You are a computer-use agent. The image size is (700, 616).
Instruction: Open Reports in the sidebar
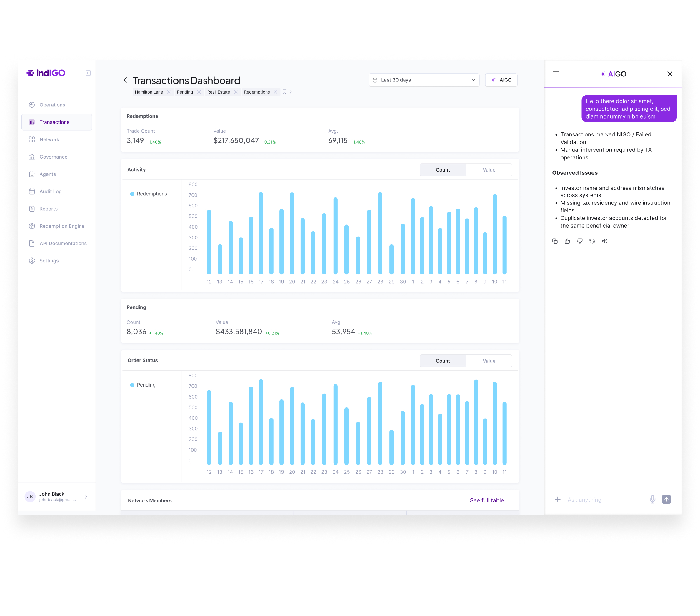coord(57,209)
